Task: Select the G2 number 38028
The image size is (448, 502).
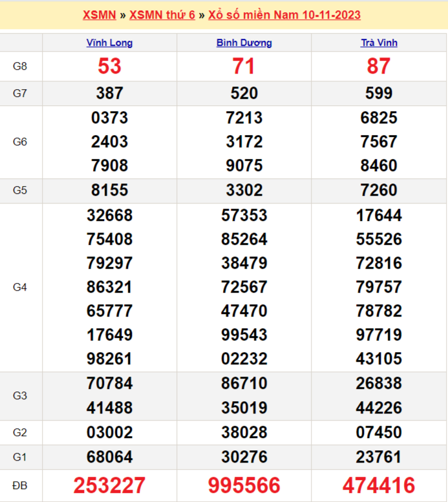Action: [244, 432]
